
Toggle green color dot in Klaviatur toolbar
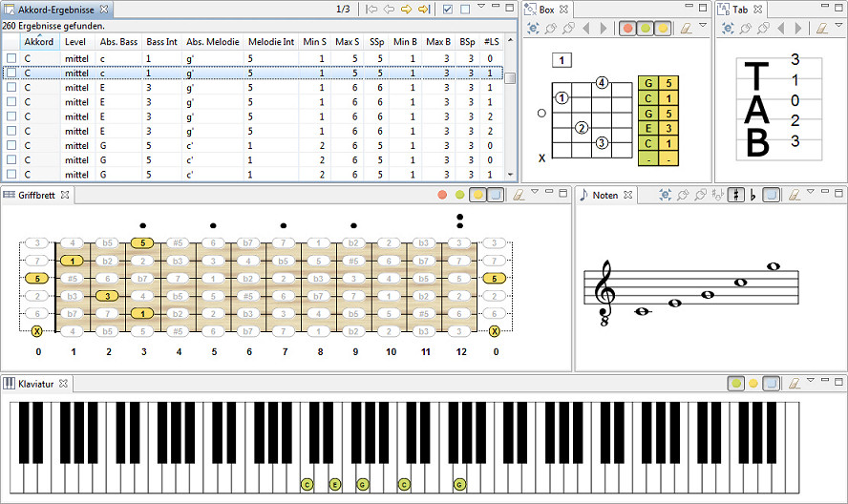tap(736, 384)
